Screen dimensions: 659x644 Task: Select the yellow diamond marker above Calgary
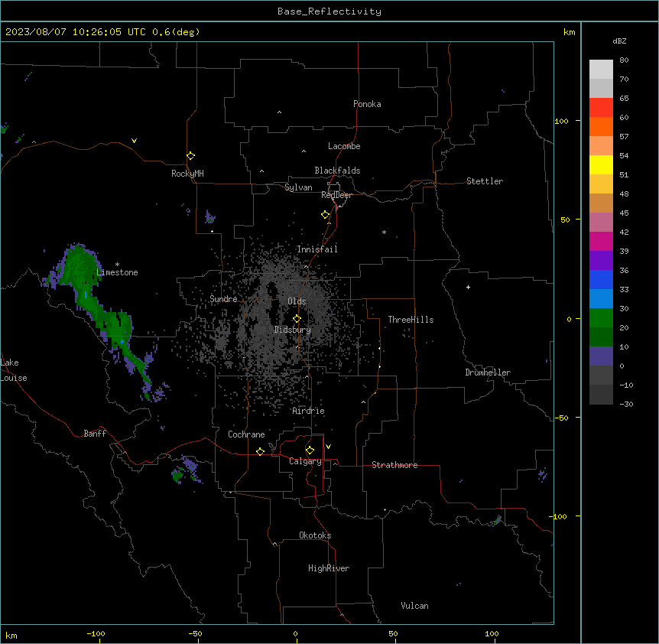(x=310, y=450)
